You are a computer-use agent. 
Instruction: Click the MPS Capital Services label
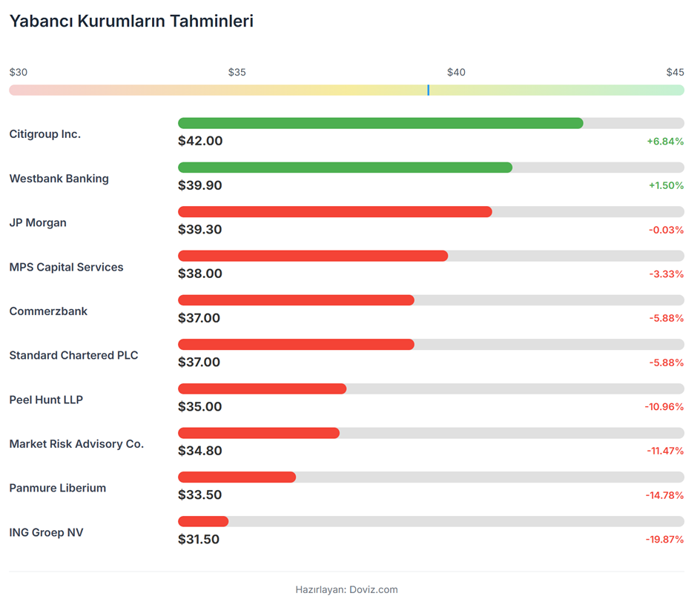pos(66,267)
